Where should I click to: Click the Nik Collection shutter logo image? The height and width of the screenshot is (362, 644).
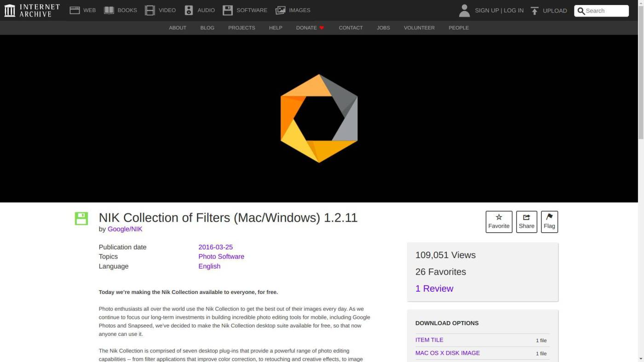point(319,118)
